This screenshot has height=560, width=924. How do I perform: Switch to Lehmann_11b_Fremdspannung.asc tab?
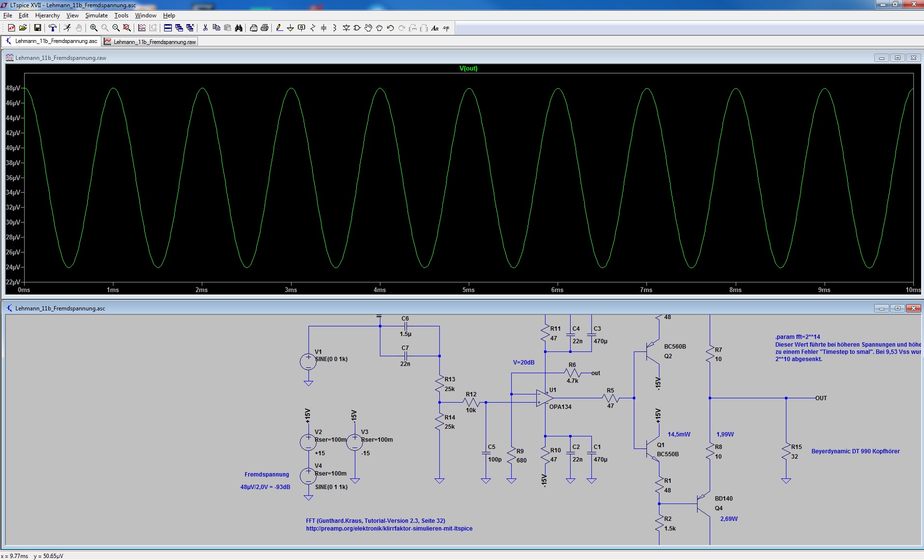point(51,41)
